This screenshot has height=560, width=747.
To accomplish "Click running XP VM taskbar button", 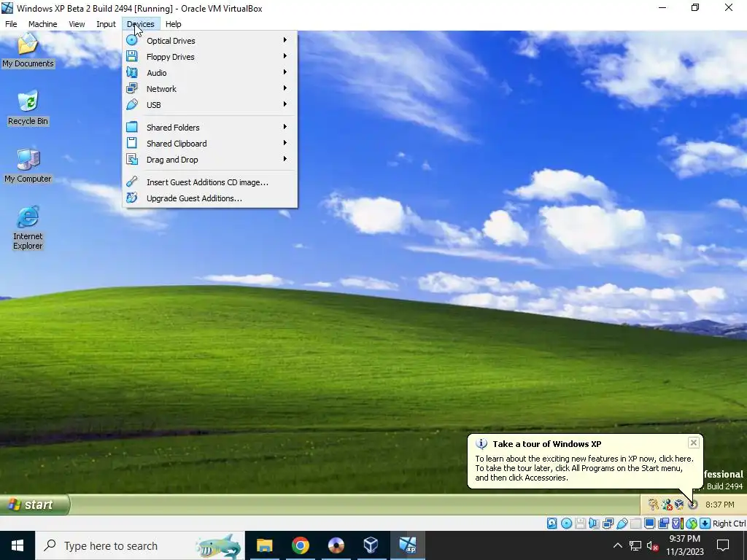I will tap(407, 545).
